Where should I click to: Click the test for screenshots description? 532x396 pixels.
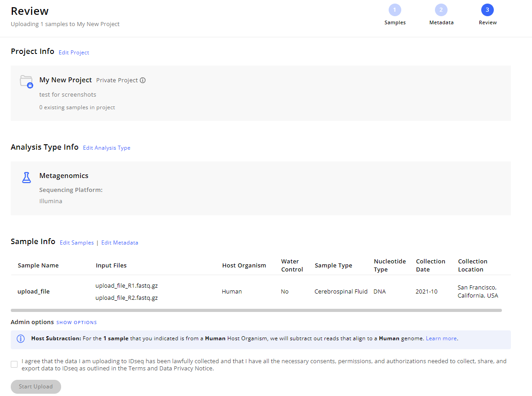pos(67,95)
